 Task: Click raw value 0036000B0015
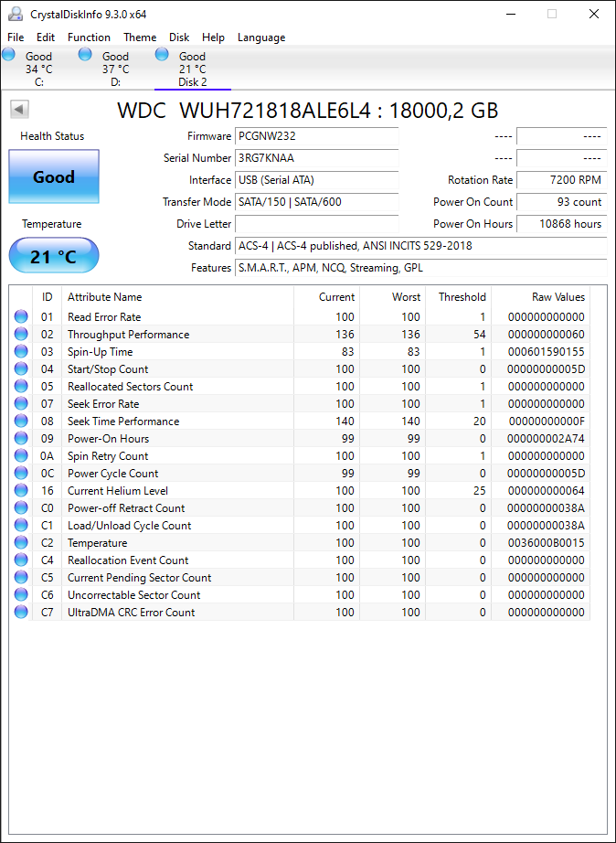click(546, 542)
